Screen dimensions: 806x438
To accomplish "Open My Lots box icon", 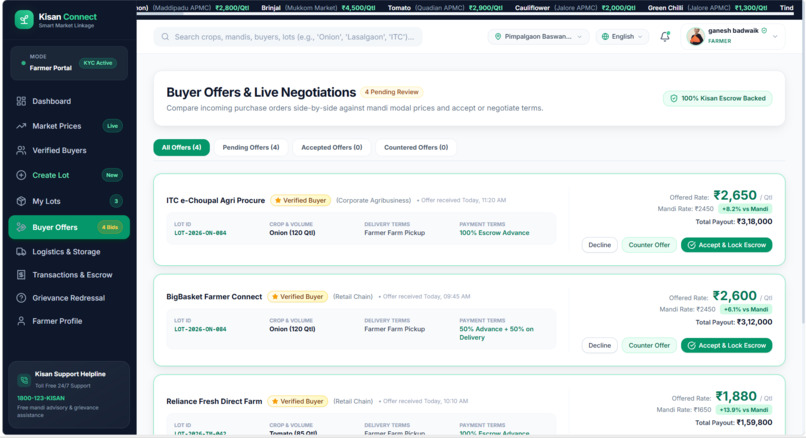I will click(x=21, y=201).
